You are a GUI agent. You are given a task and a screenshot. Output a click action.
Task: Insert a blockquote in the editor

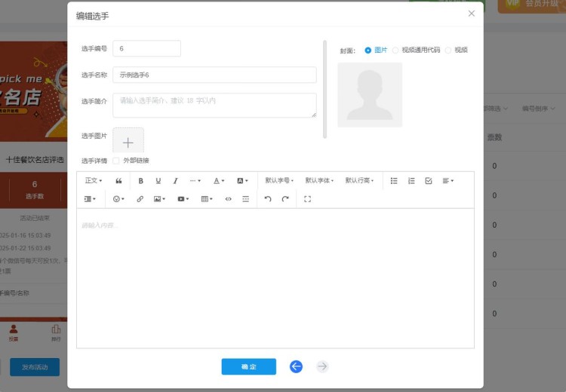click(118, 181)
